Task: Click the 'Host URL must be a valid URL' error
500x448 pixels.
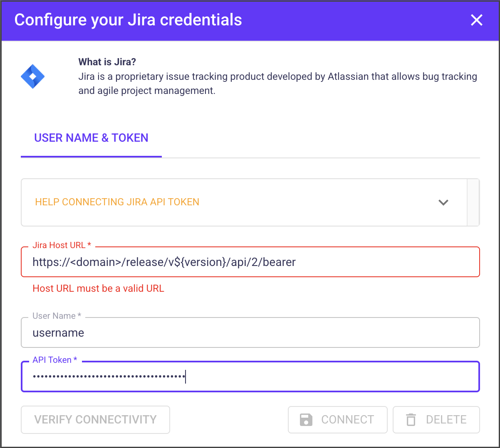Action: [98, 288]
